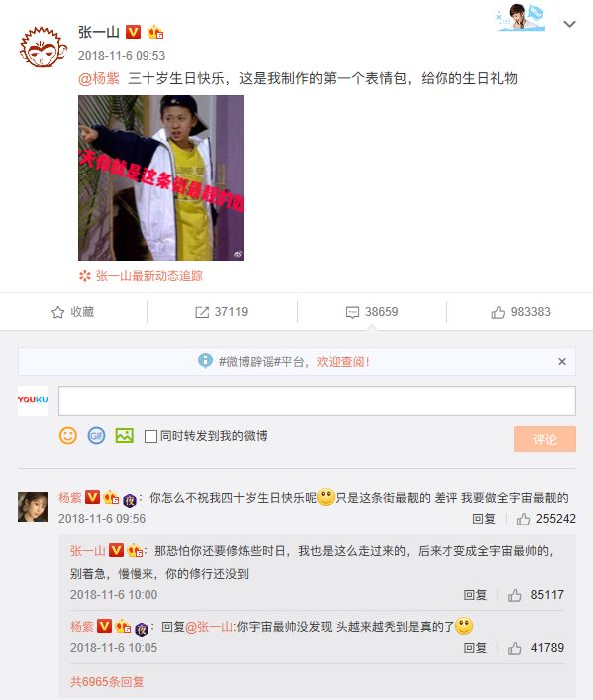Expand the post options chevron at top right

tap(569, 24)
